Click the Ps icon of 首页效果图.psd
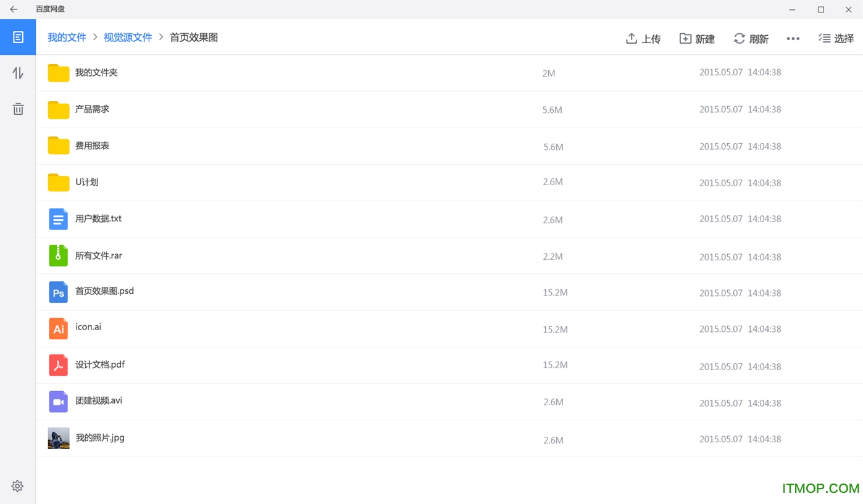The height and width of the screenshot is (504, 863). pyautogui.click(x=58, y=292)
